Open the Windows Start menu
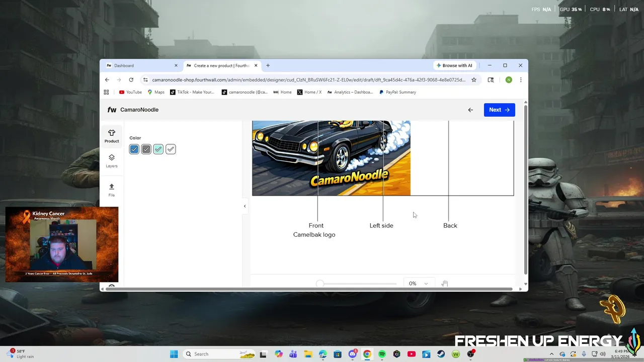This screenshot has width=644, height=362. pos(174,354)
